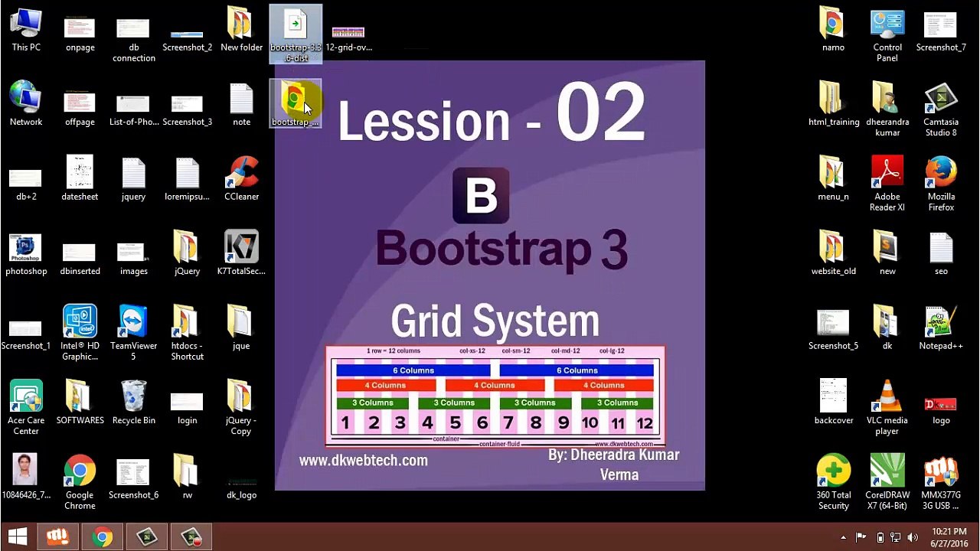Select the dk folder shortcut
The image size is (980, 551).
(x=887, y=328)
